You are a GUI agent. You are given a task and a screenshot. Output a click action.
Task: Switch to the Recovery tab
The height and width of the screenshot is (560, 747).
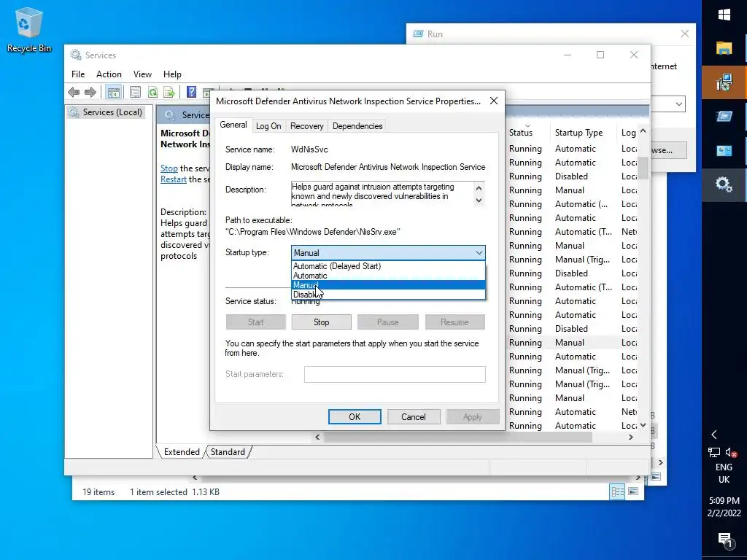point(307,125)
